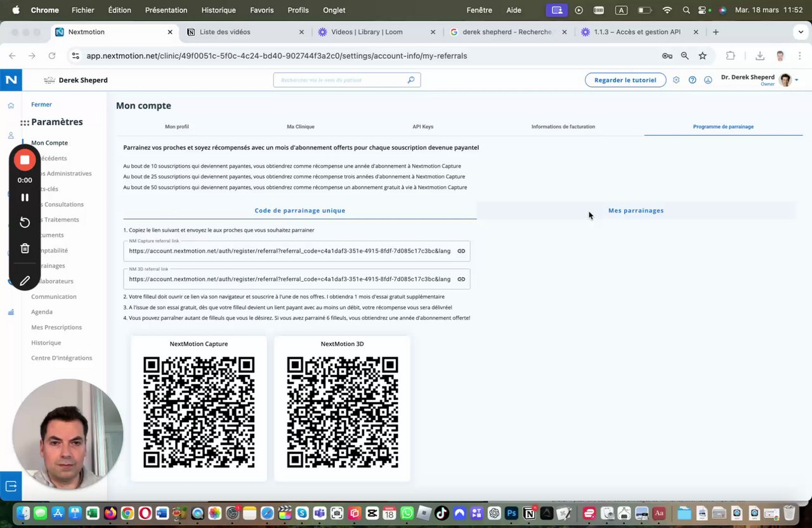Select Programme de parrainage tab
This screenshot has height=528, width=812.
pyautogui.click(x=723, y=127)
